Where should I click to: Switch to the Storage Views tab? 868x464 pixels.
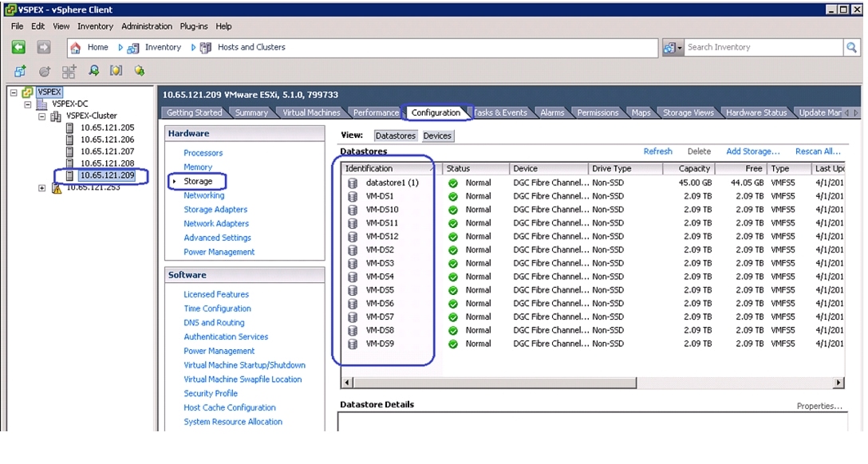pyautogui.click(x=688, y=112)
